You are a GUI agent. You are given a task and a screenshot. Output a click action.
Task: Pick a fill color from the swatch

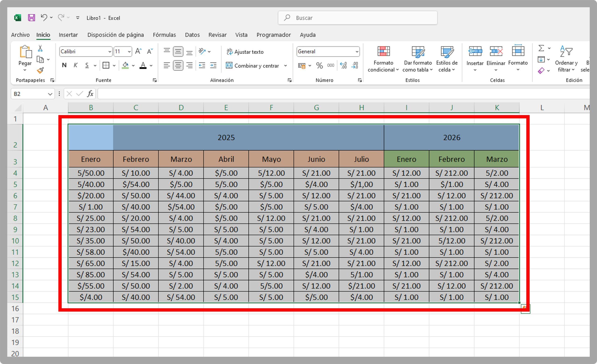(x=125, y=65)
